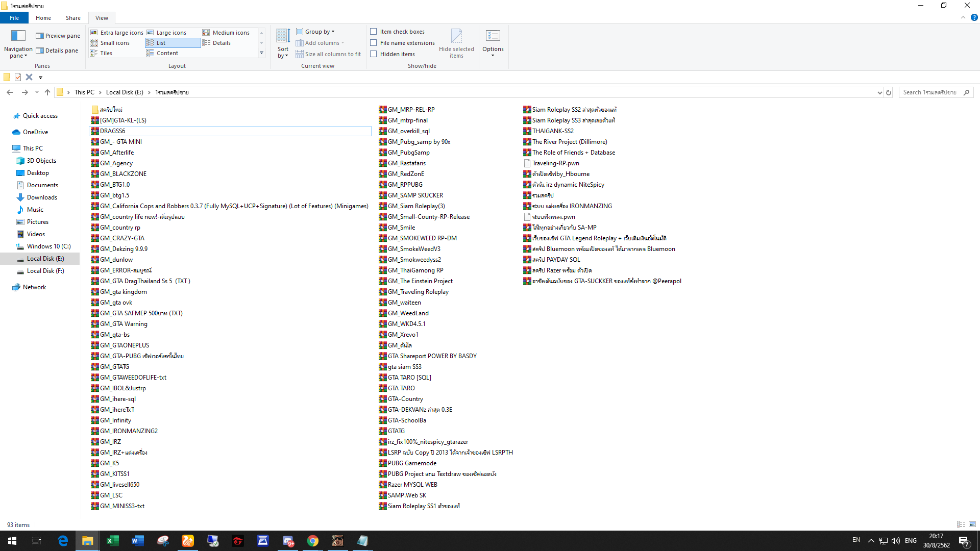Open the Add columns dropdown
This screenshot has width=980, height=551.
click(x=320, y=43)
